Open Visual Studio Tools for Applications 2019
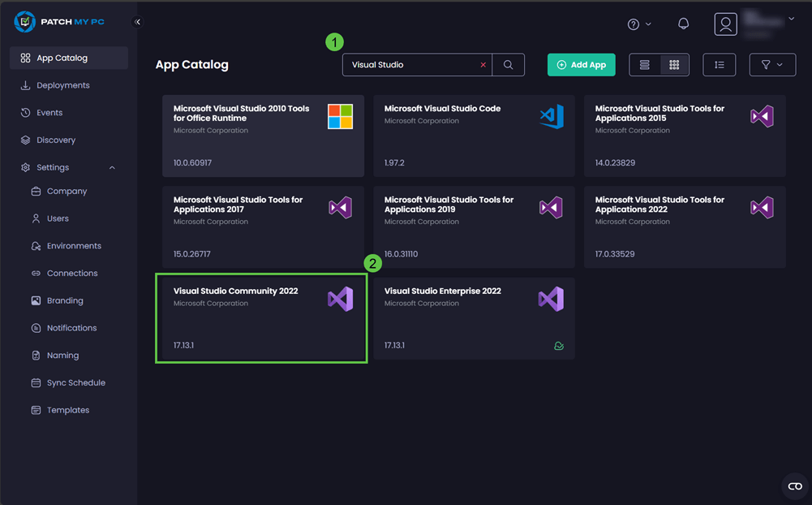This screenshot has height=505, width=812. [x=474, y=227]
